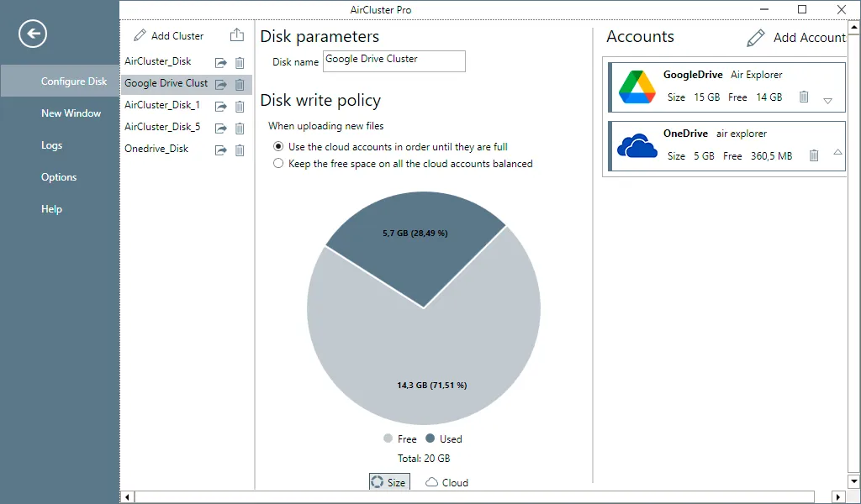Viewport: 861px width, 504px height.
Task: Click the back arrow circle icon
Action: click(33, 34)
